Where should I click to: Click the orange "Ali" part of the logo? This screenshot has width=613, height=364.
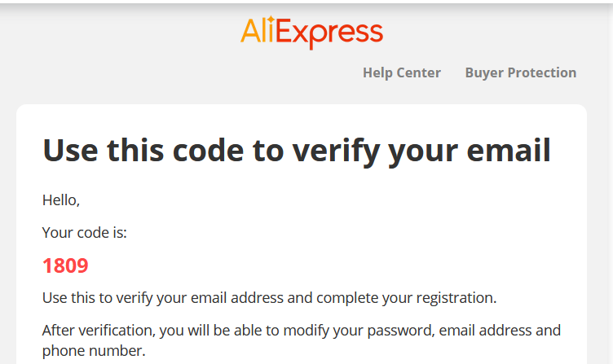(x=258, y=30)
